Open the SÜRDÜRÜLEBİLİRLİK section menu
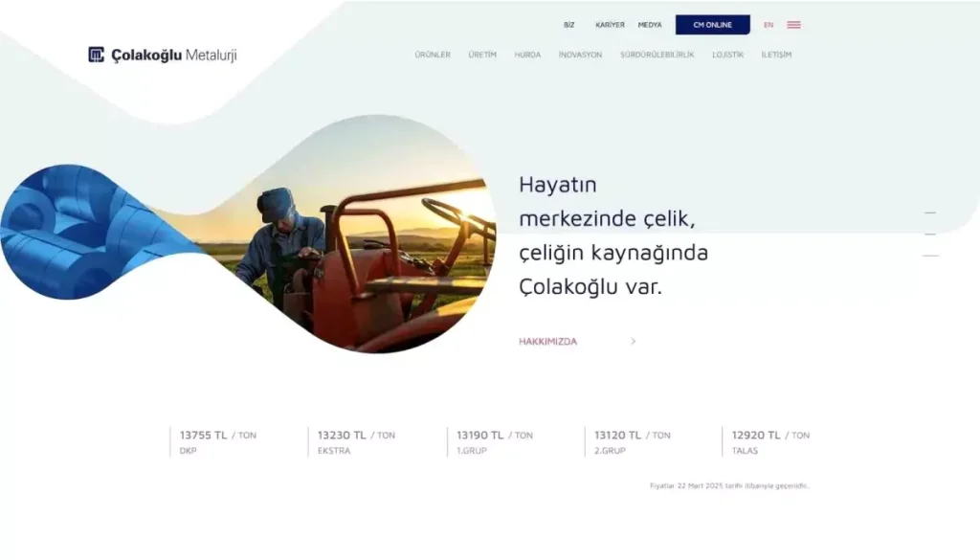This screenshot has width=980, height=560. coord(658,56)
